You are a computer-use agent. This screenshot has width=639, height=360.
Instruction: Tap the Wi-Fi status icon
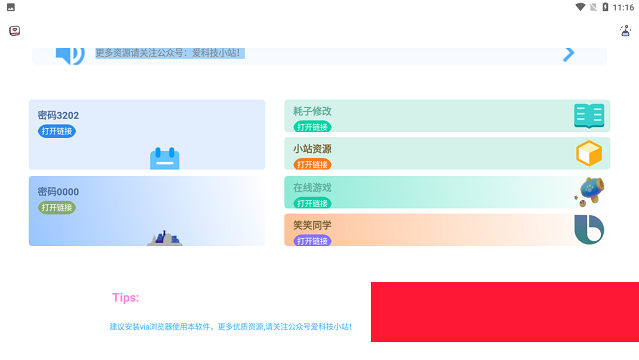pos(580,7)
